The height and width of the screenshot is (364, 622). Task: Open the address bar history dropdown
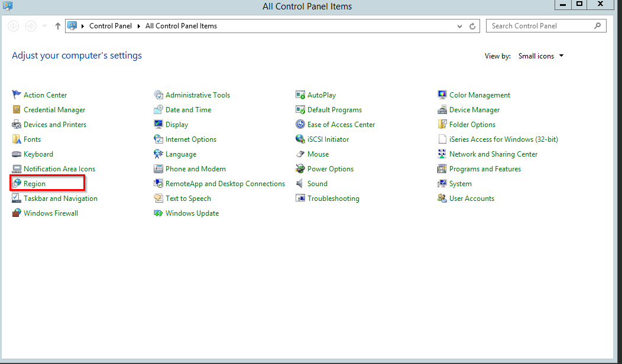pyautogui.click(x=460, y=26)
